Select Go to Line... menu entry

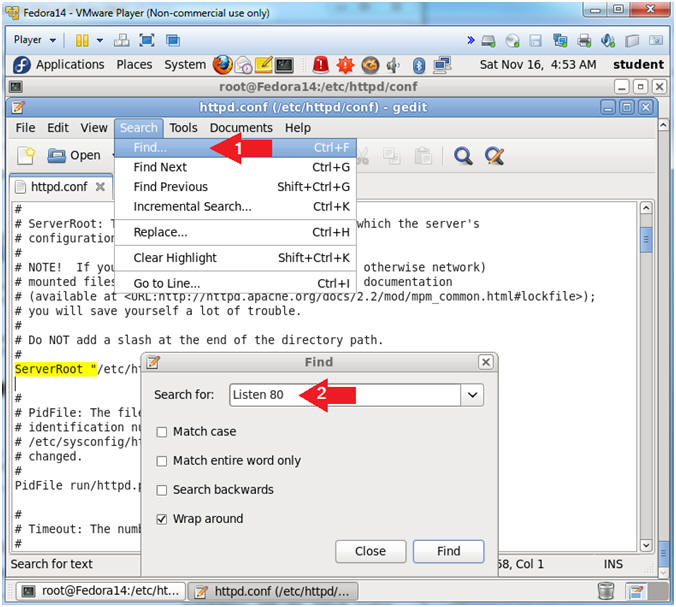pos(235,284)
